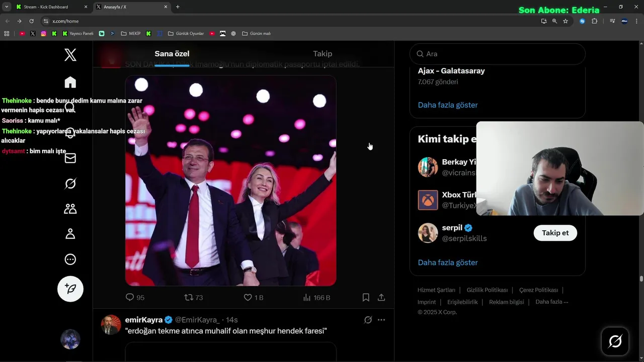Open Communities in sidebar

coord(70,209)
